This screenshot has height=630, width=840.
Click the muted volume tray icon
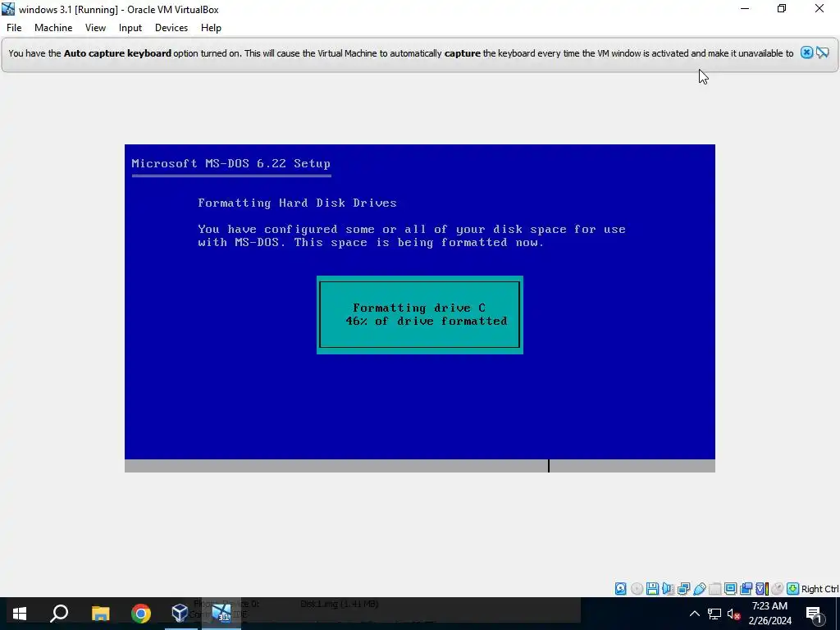[733, 614]
